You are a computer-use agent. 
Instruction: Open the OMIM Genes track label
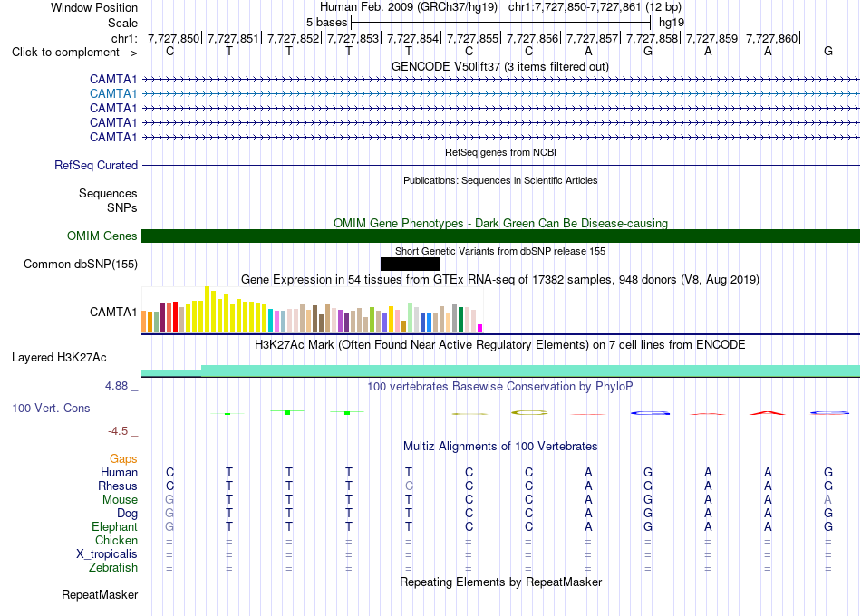pyautogui.click(x=102, y=236)
